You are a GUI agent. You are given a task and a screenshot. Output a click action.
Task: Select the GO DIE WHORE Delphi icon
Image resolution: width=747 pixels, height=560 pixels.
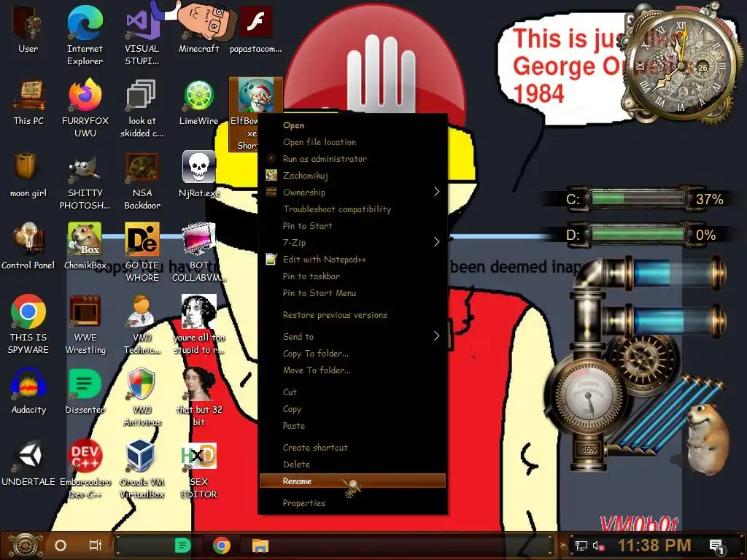click(142, 252)
